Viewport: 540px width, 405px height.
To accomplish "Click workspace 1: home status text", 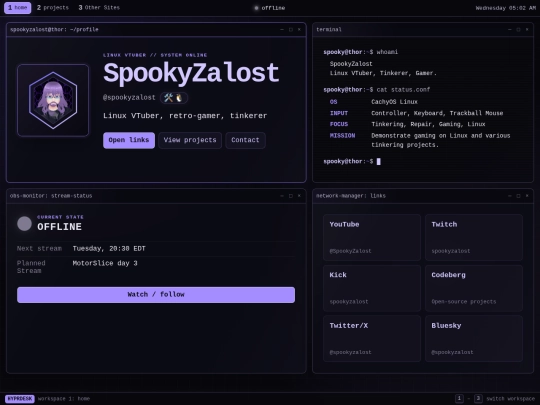I will 64,399.
